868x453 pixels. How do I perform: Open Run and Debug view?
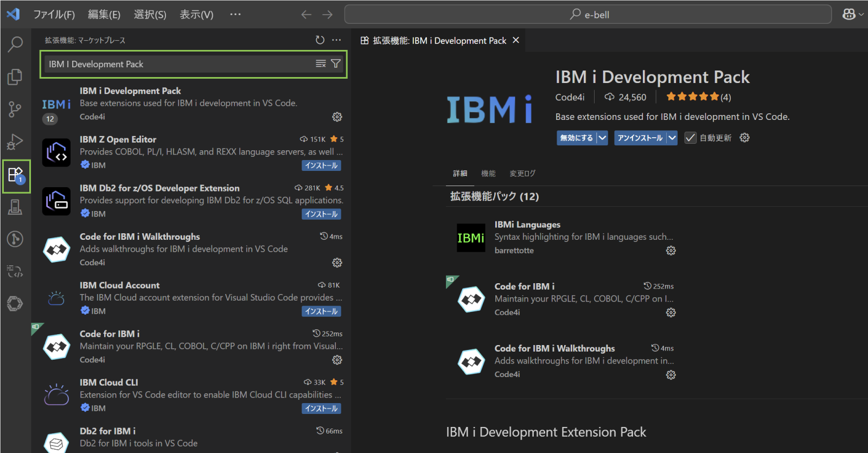[x=15, y=142]
